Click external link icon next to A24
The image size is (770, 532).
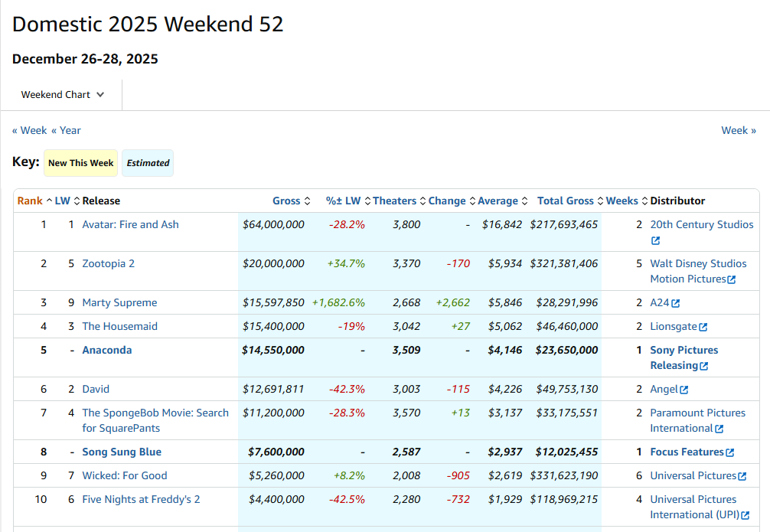pos(675,303)
